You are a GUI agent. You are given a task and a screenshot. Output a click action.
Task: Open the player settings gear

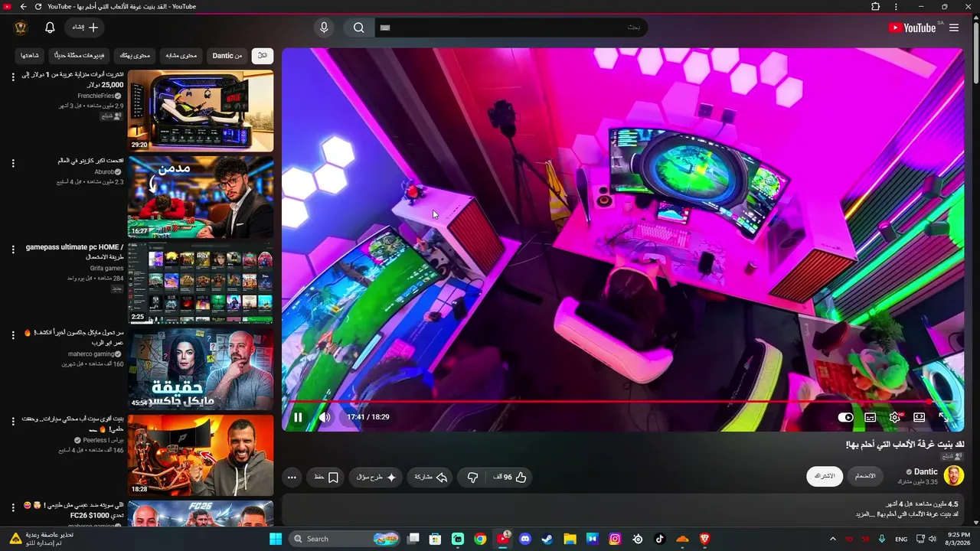895,417
